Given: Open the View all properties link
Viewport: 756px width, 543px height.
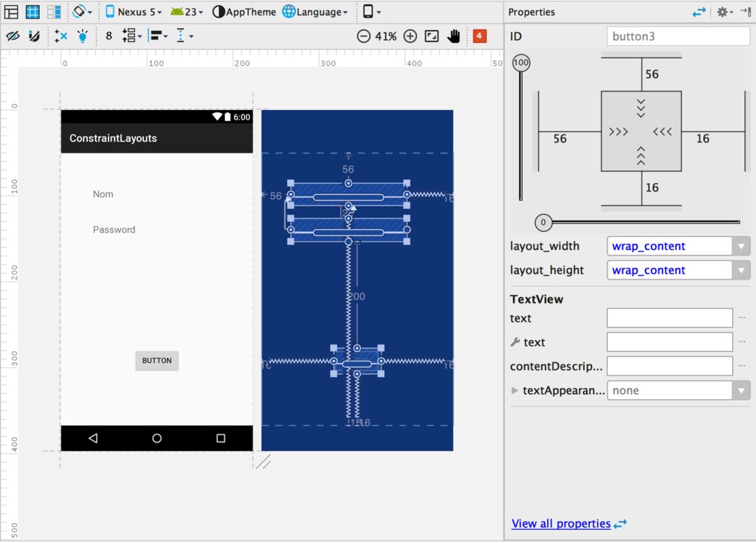Looking at the screenshot, I should [x=561, y=524].
